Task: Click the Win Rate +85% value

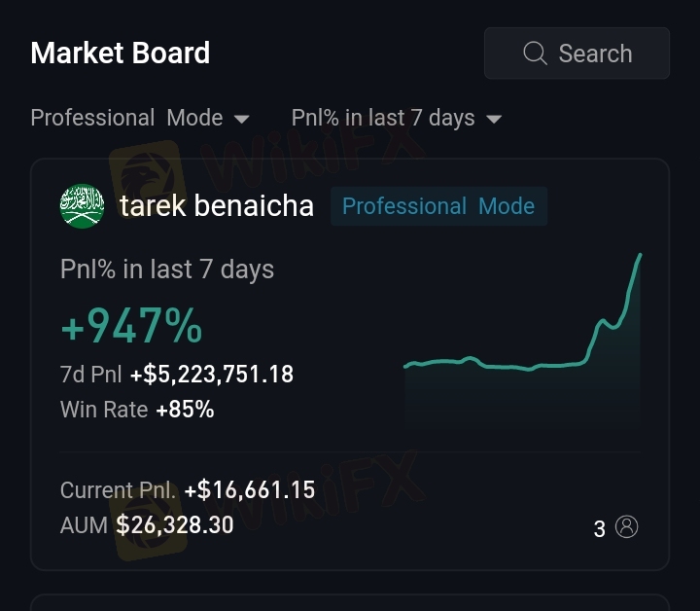Action: point(186,410)
